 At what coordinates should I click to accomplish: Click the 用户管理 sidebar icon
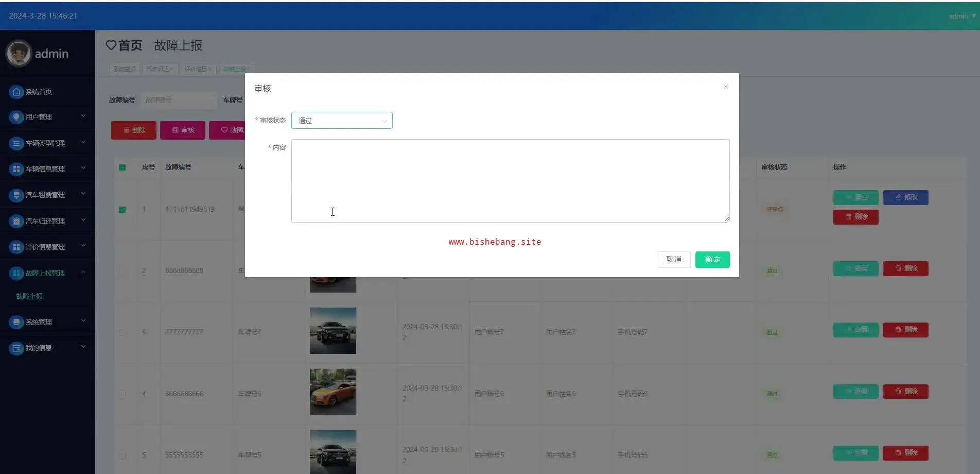(x=16, y=117)
